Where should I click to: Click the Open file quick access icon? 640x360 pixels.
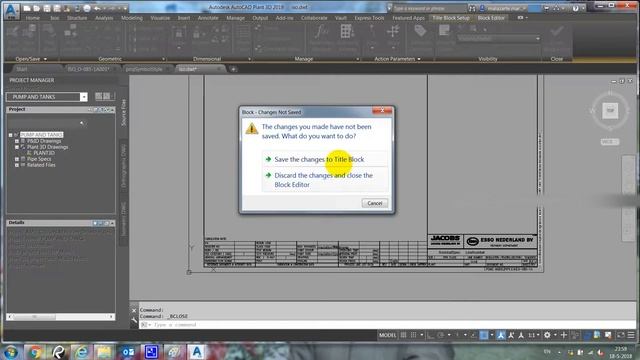(x=37, y=8)
